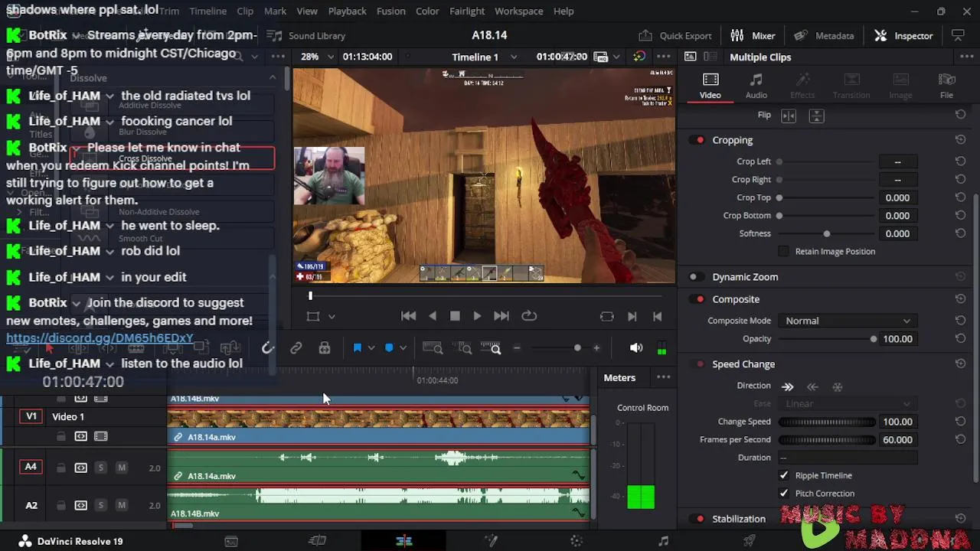Mute audio track A2
This screenshot has width=980, height=551.
coord(122,506)
